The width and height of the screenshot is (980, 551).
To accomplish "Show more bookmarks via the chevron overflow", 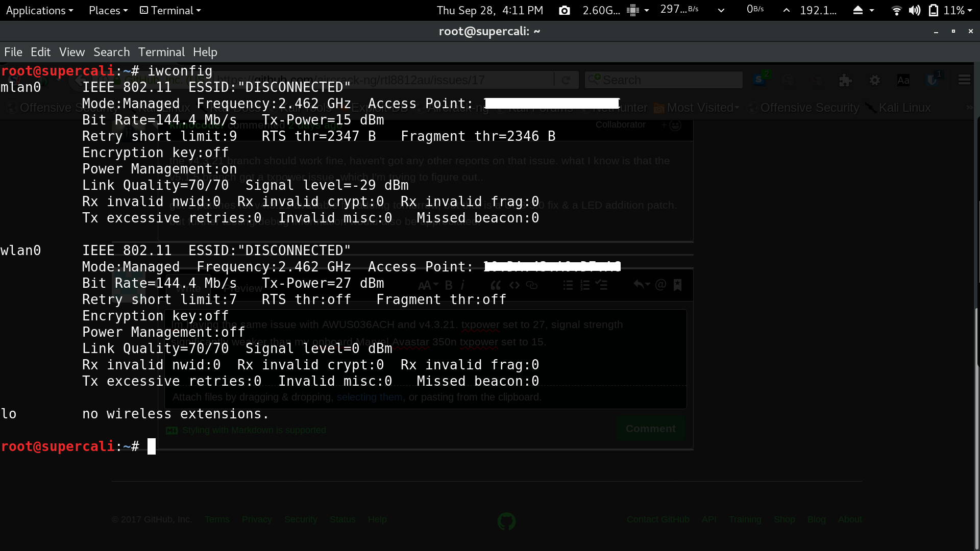I will point(970,107).
